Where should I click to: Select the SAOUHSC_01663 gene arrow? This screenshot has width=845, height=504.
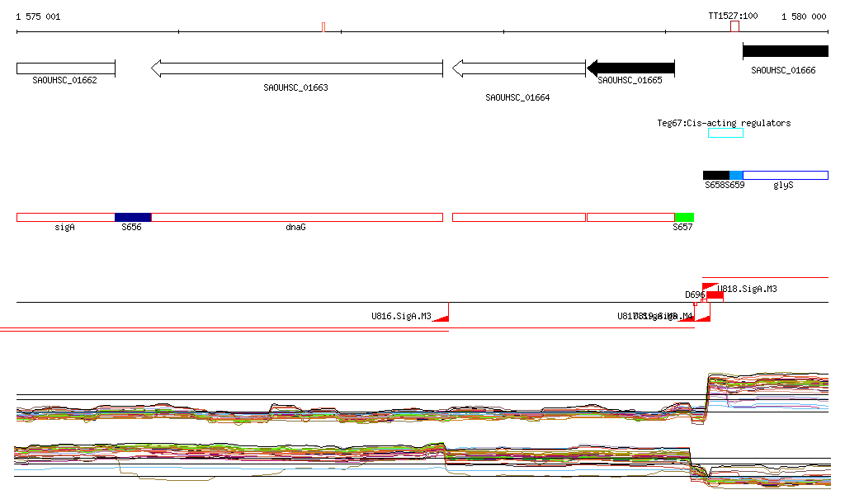[x=297, y=68]
